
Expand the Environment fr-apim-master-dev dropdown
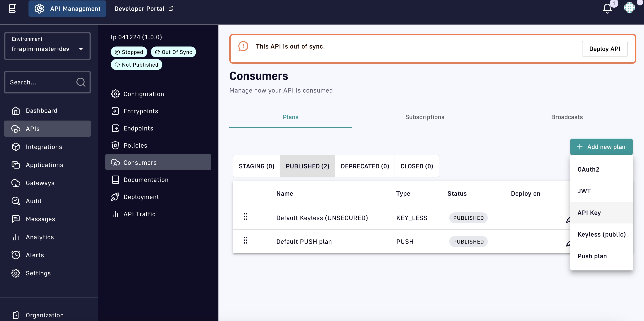point(47,46)
